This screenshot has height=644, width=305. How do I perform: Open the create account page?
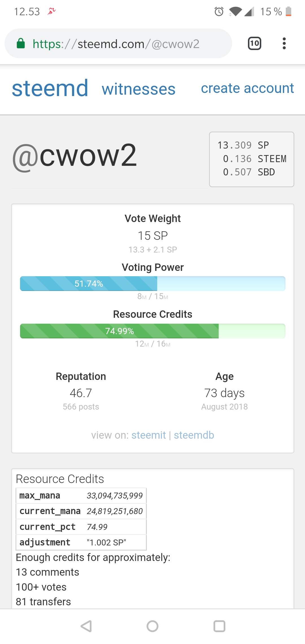(247, 88)
